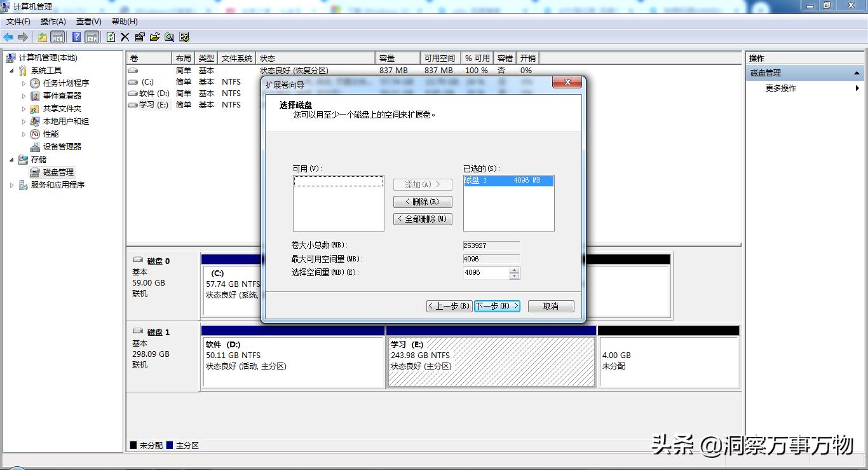Click the 下一步(N) button in the wizard
The height and width of the screenshot is (470, 868).
[497, 306]
